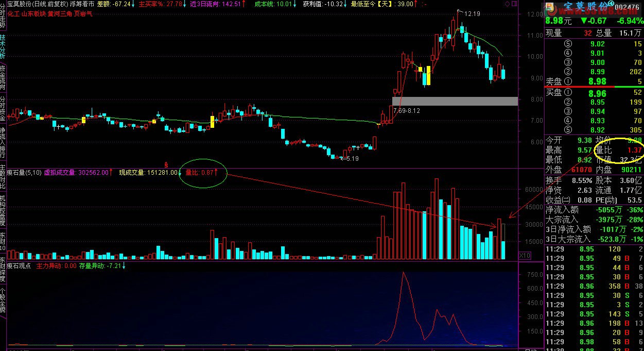Click the -6.94% change value

click(631, 21)
